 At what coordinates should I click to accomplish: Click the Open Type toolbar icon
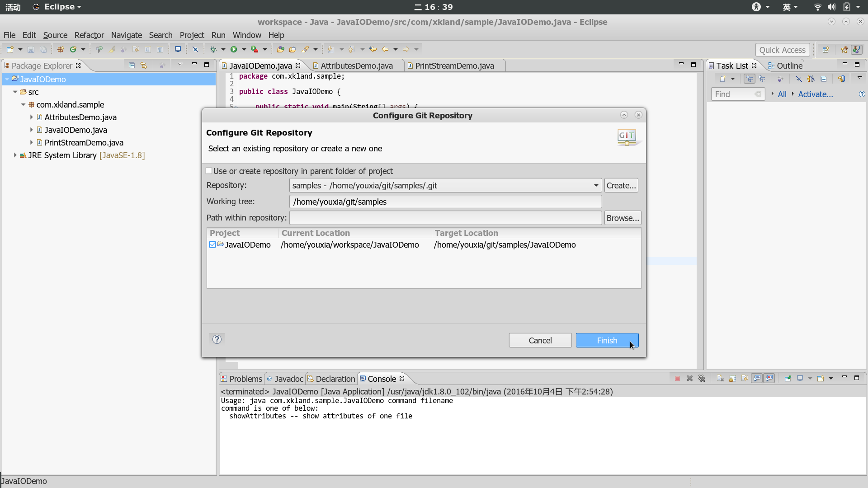[x=281, y=49]
